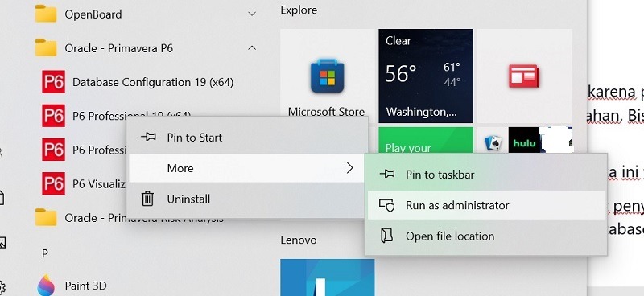This screenshot has height=296, width=644.
Task: Click the Lenovo group heading
Action: click(299, 240)
